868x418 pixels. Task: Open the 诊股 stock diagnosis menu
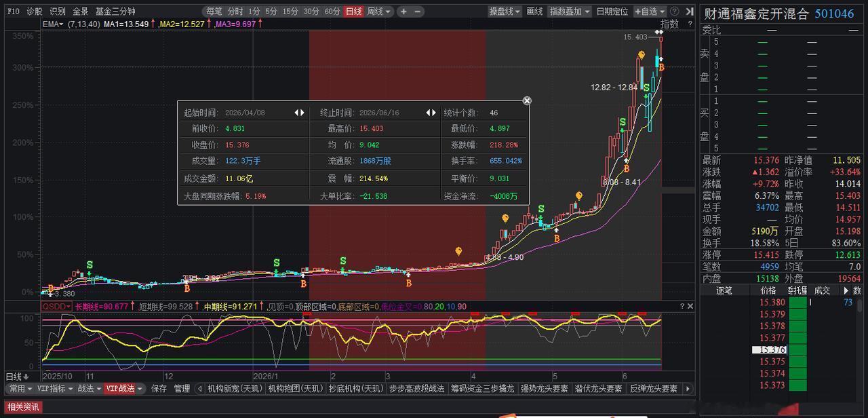[34, 12]
